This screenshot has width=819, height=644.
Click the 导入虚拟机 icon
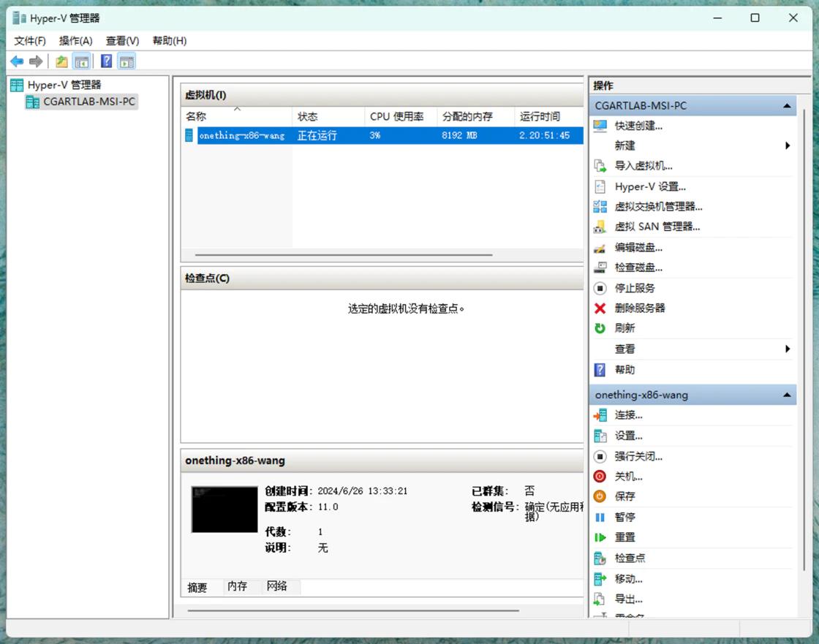[x=600, y=166]
